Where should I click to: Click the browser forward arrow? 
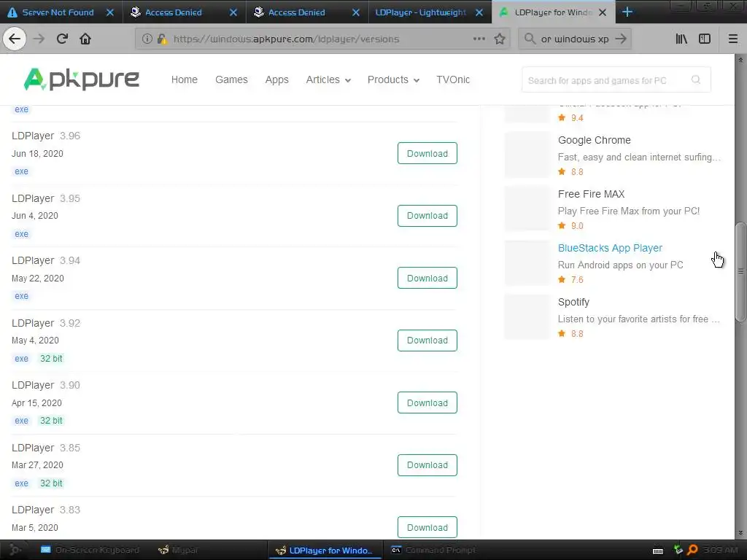pyautogui.click(x=39, y=39)
